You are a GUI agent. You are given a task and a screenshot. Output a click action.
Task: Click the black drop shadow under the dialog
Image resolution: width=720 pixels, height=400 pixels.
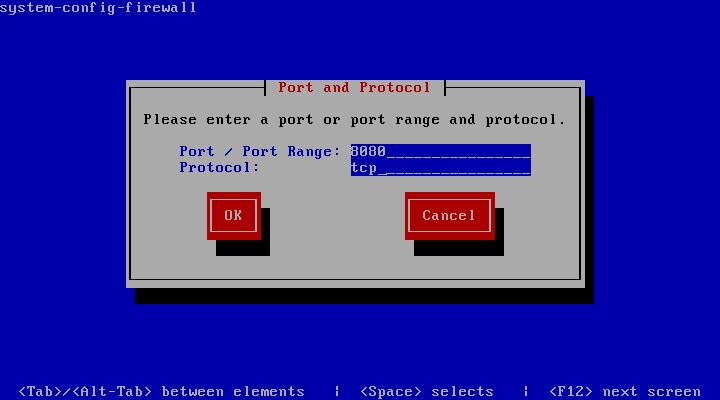click(364, 296)
